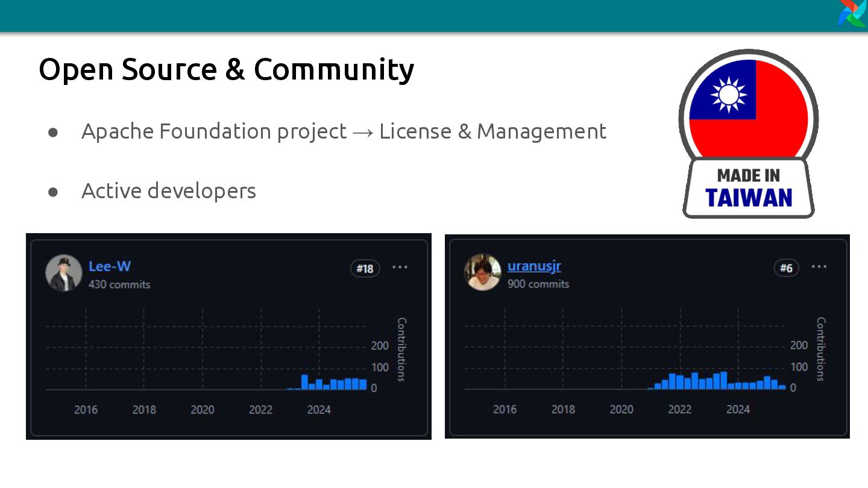This screenshot has height=488, width=868.
Task: Click the 100 value on Lee-W's chart axis
Action: click(380, 368)
